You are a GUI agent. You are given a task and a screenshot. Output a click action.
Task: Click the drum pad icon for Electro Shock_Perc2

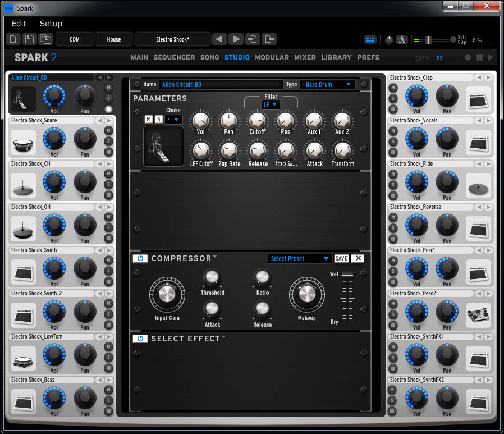pos(478,315)
